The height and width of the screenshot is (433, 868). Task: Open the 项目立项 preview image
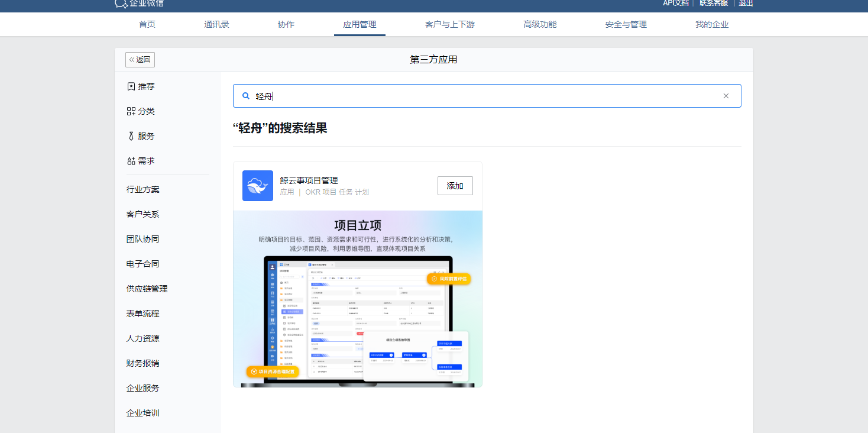click(x=358, y=299)
